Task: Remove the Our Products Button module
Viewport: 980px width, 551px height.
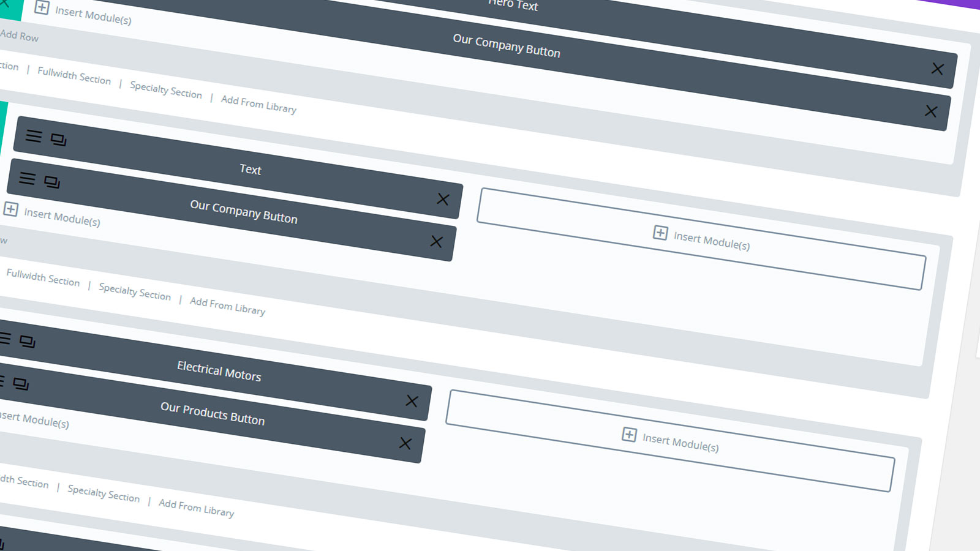Action: point(405,443)
